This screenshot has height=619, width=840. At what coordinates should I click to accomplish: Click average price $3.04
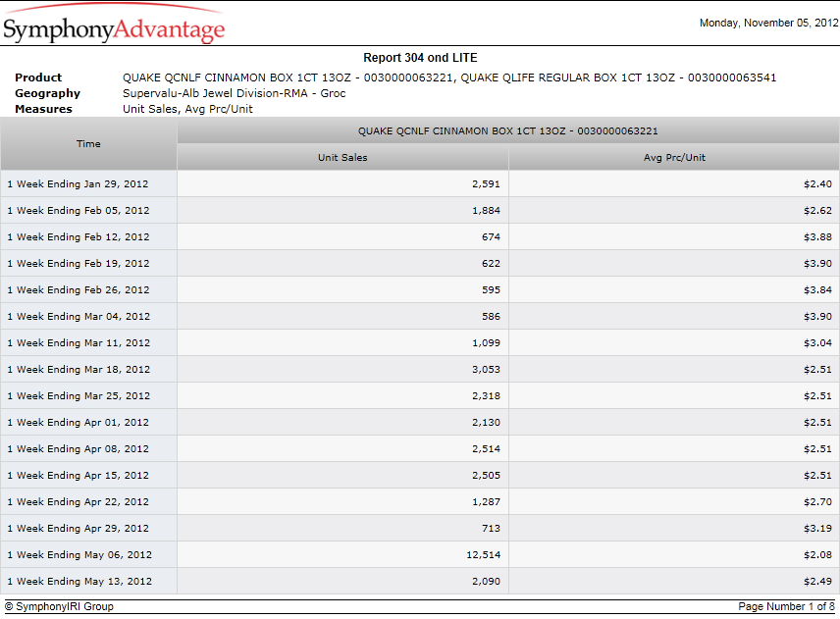point(817,342)
